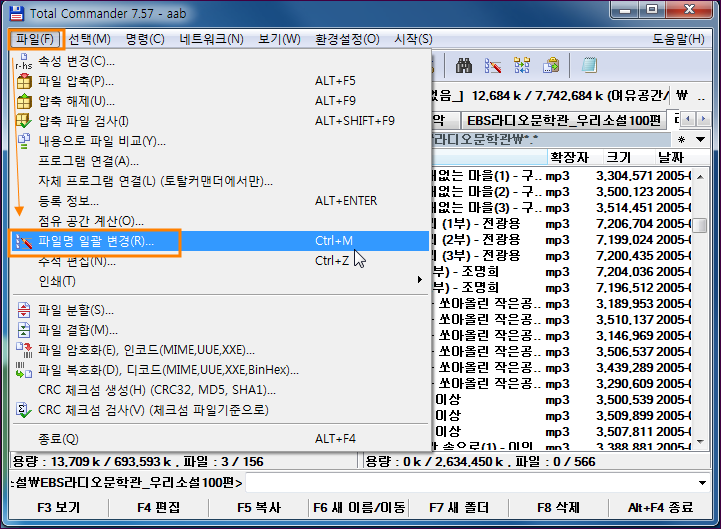The height and width of the screenshot is (529, 721).
Task: Open the command line history dropdown
Action: coord(702,483)
